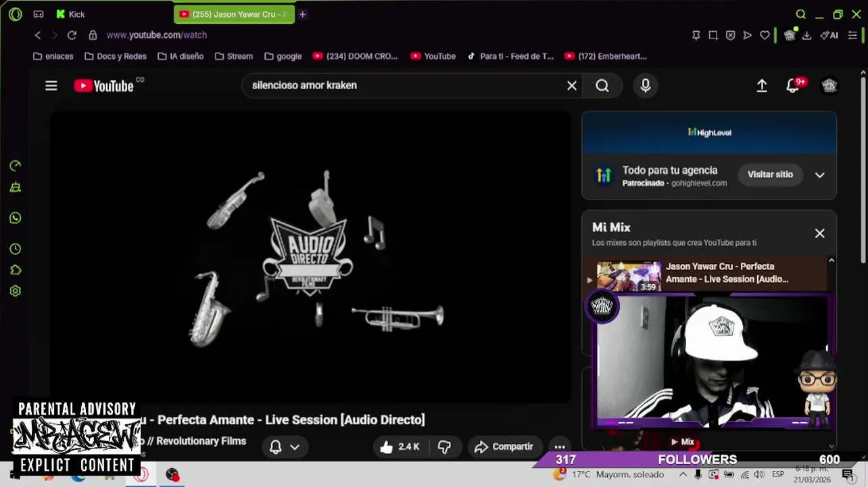Run search with the magnifier button
The image size is (868, 487).
coord(602,85)
